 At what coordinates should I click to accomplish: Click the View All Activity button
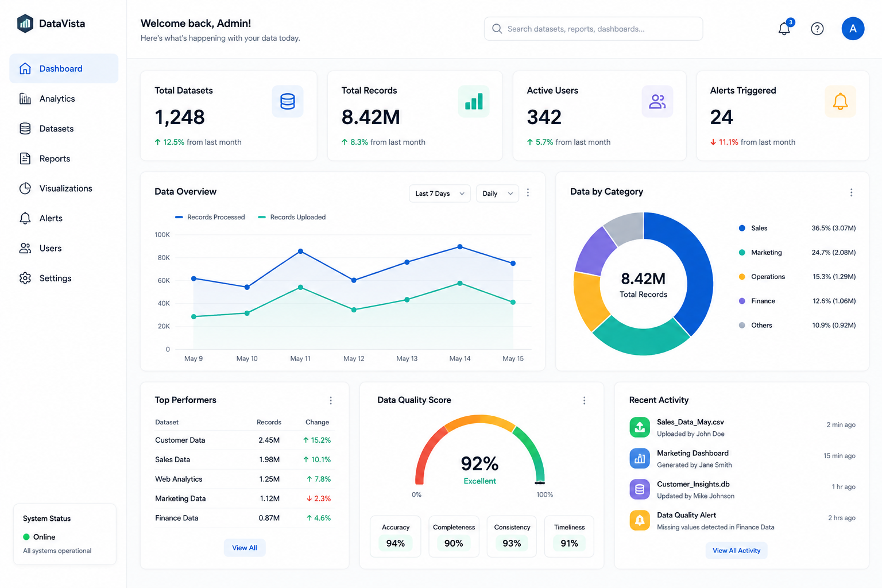[736, 550]
